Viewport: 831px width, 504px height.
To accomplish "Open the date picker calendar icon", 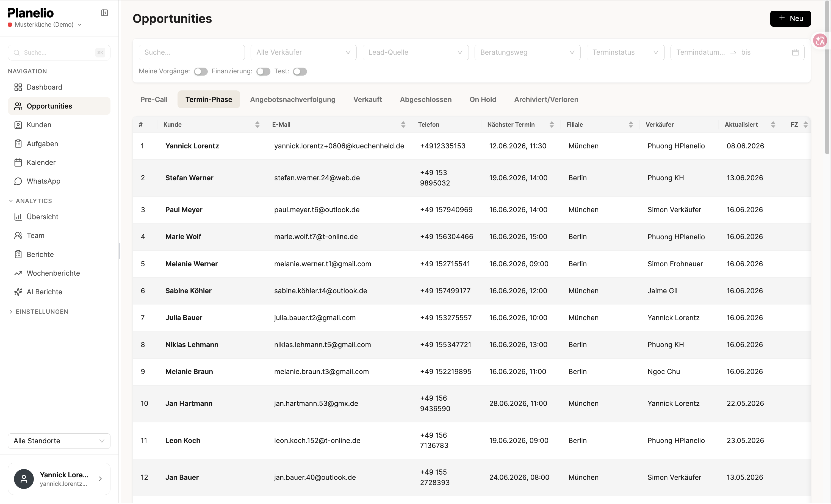I will pyautogui.click(x=795, y=53).
